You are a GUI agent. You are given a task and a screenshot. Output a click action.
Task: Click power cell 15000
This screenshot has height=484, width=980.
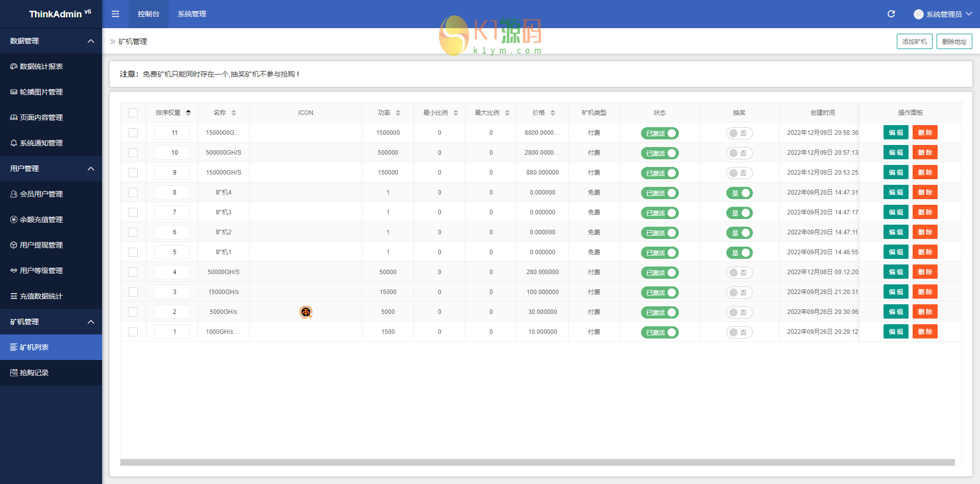click(388, 292)
